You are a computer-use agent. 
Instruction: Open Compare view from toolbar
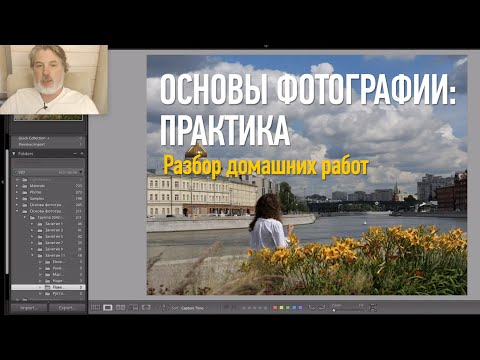pos(120,308)
